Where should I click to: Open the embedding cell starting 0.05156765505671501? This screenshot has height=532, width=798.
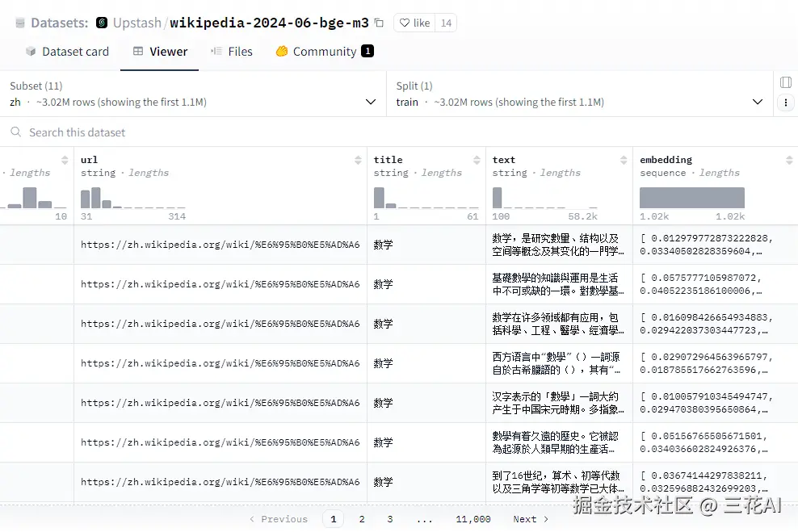click(x=715, y=442)
